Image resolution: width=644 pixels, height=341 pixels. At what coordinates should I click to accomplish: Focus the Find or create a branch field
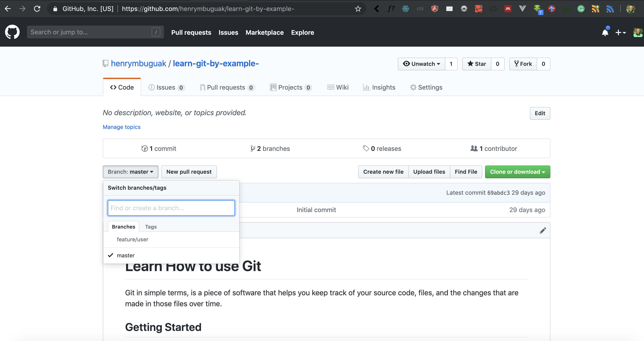[x=171, y=208]
